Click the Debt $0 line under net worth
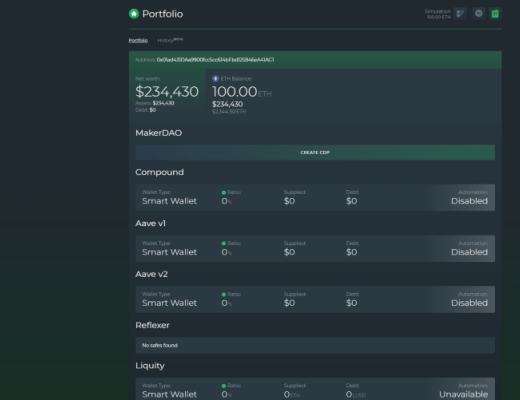Screen dimensions: 520x400 tap(146, 110)
